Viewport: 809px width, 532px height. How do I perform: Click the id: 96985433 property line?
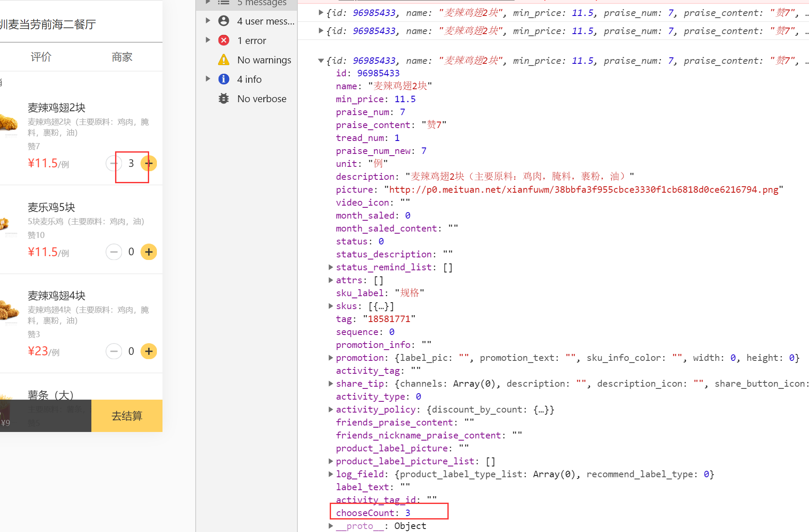[368, 73]
